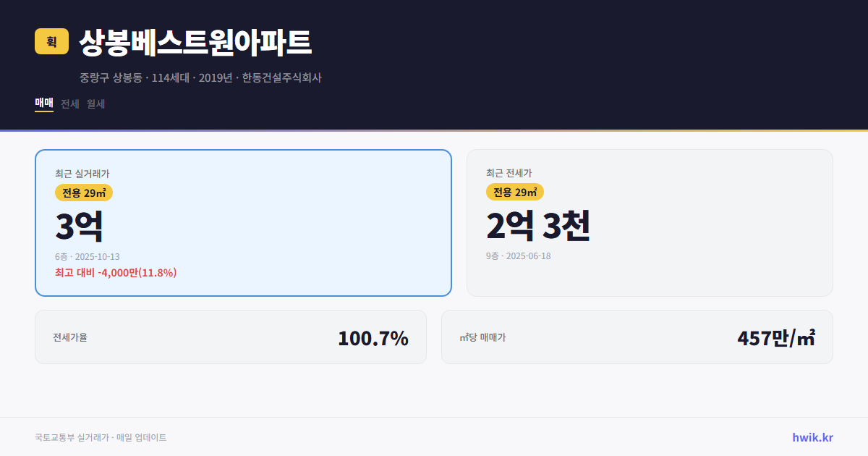
Task: Click the 최근 전세가 price card
Action: [x=650, y=222]
